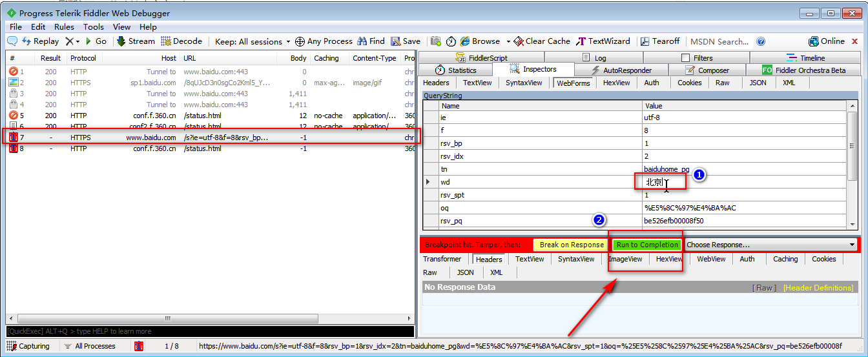Viewport: 868px width, 357px height.
Task: Click the comment speech-bubble toolbar icon
Action: 12,41
